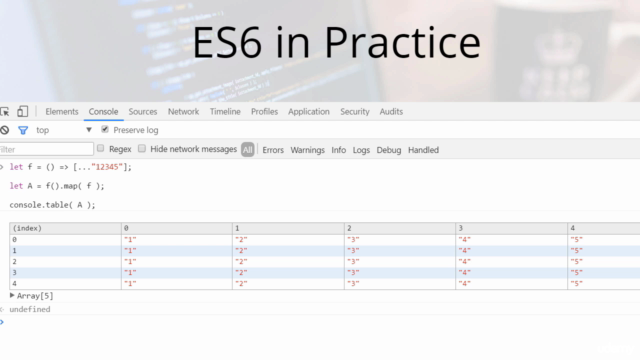Open the Security tab
Screen dimensions: 640x360
(355, 112)
